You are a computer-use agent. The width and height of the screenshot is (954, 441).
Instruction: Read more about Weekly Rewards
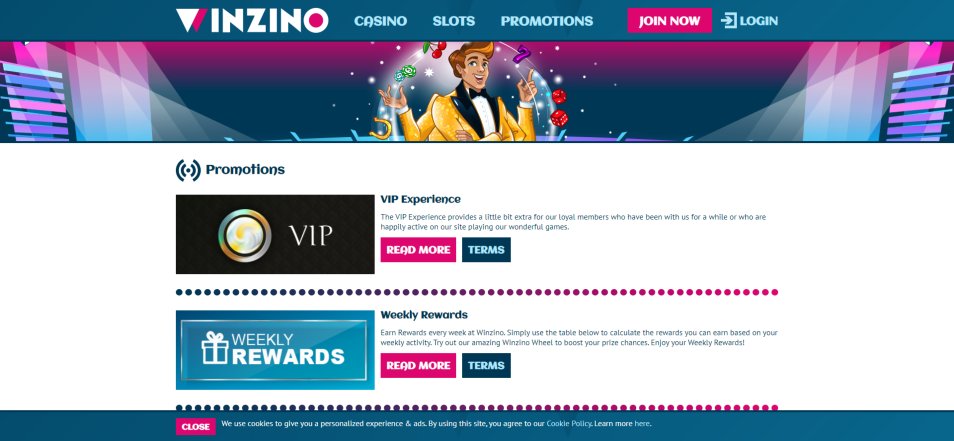pos(418,366)
